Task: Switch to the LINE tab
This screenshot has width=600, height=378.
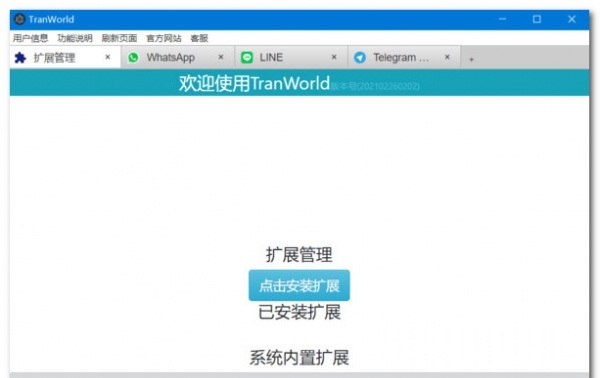Action: coord(291,58)
